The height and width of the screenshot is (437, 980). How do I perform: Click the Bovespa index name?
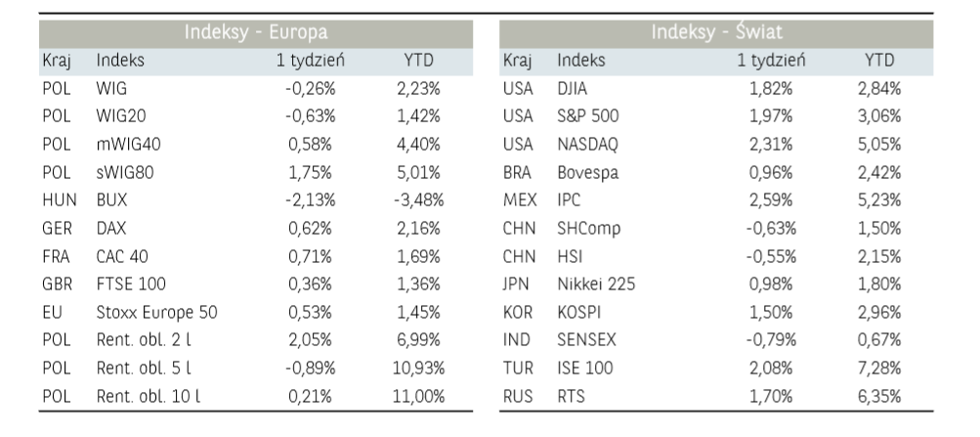587,172
